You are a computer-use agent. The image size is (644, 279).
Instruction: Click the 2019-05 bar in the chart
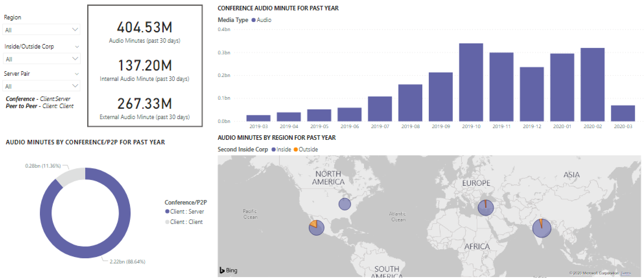pyautogui.click(x=319, y=115)
